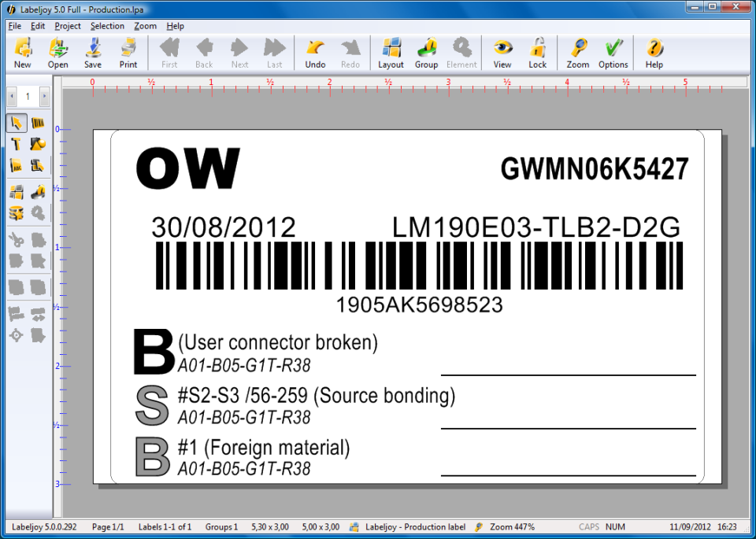Click the Next navigation toolbar icon
Image resolution: width=756 pixels, height=539 pixels.
(239, 53)
